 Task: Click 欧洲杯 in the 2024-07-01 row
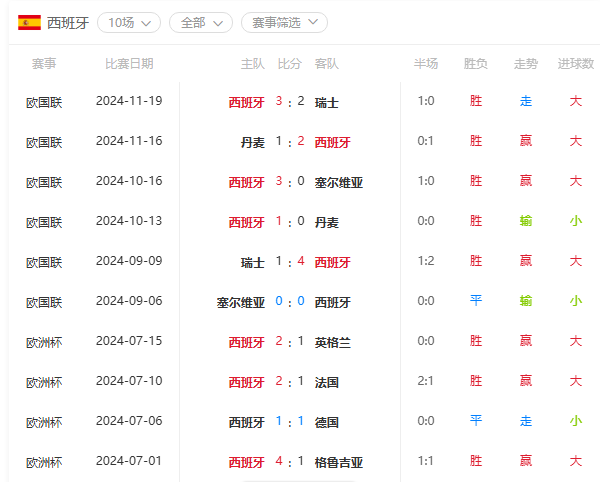[44, 462]
